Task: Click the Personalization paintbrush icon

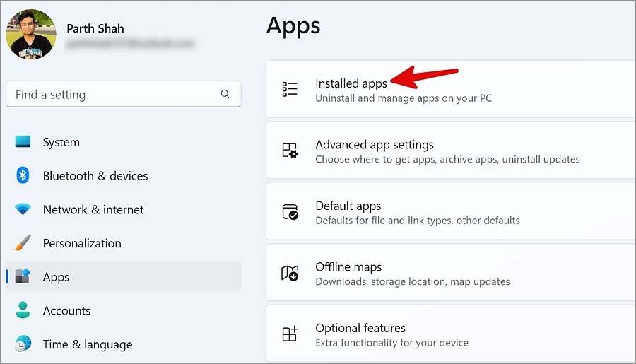Action: [x=23, y=243]
